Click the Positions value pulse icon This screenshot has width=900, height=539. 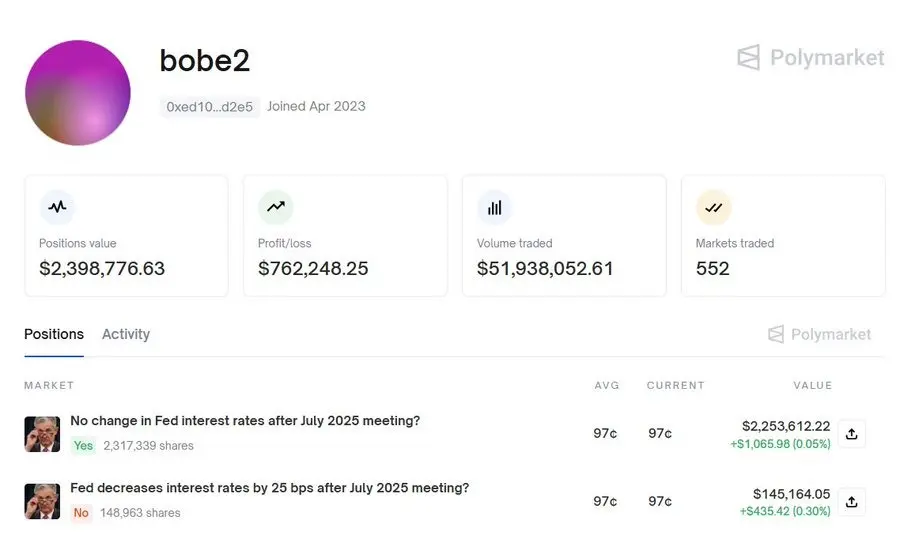coord(57,207)
